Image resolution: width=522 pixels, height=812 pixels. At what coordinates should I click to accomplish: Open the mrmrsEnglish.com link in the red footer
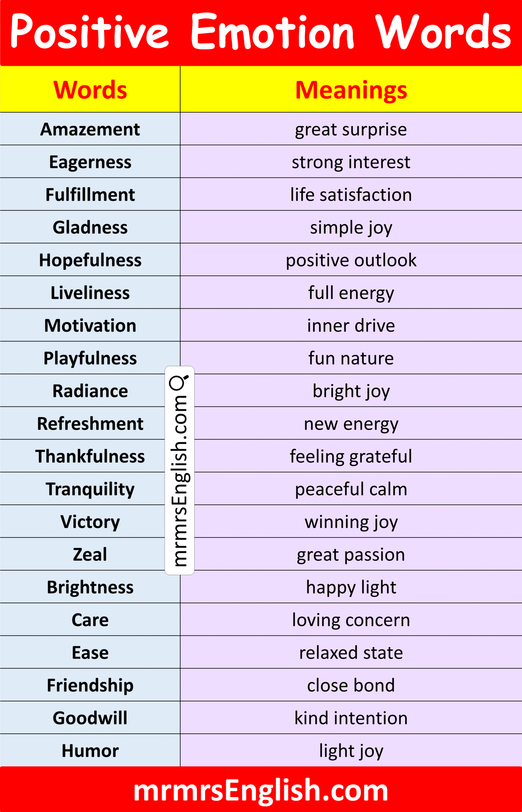[261, 791]
